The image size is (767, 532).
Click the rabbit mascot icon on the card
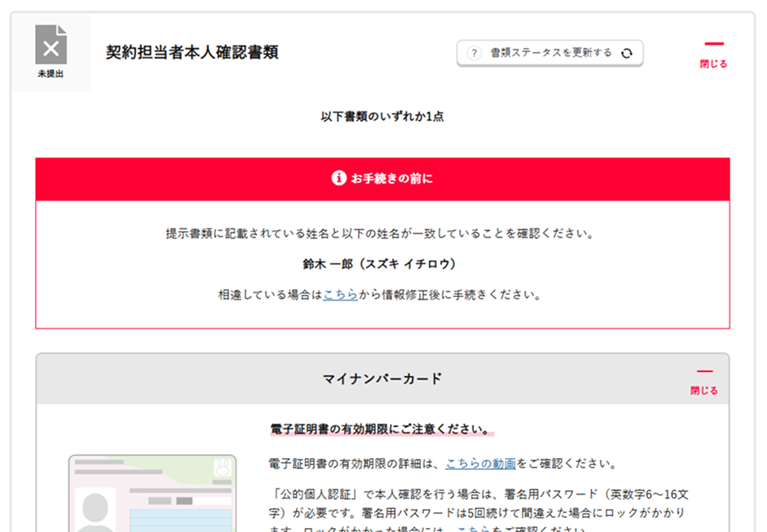coord(220,468)
